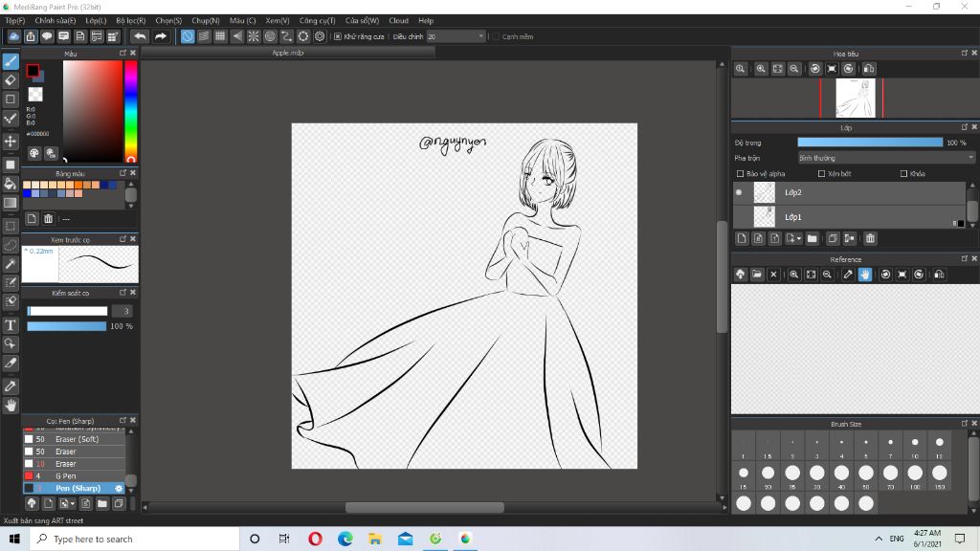Click the cloud save icon in toolbar

click(x=13, y=37)
